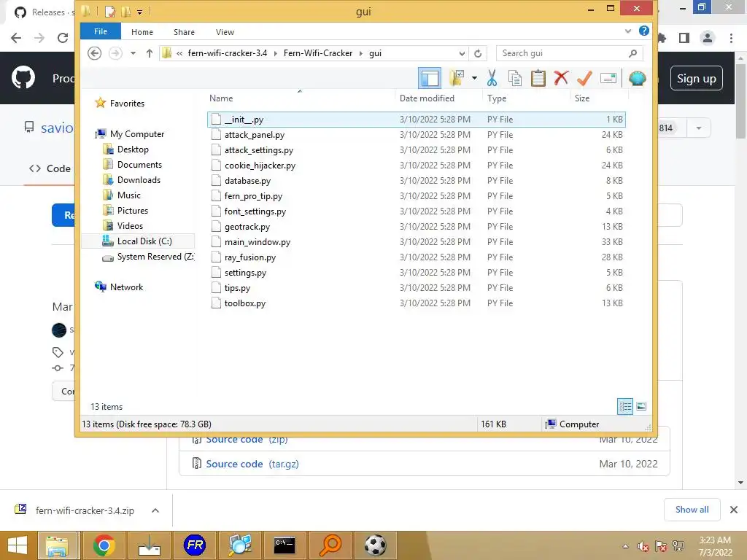Image resolution: width=747 pixels, height=560 pixels.
Task: Select cookie_hijacker.py file
Action: 417,166
